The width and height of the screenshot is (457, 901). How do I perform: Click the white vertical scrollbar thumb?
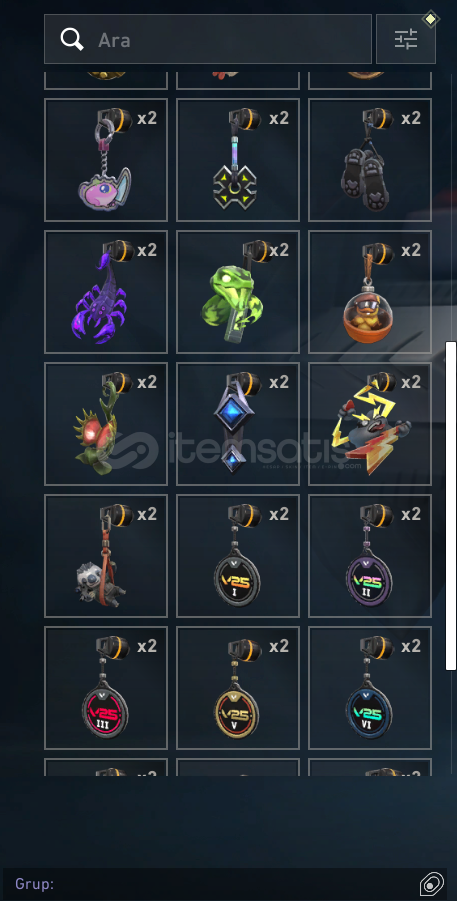451,506
